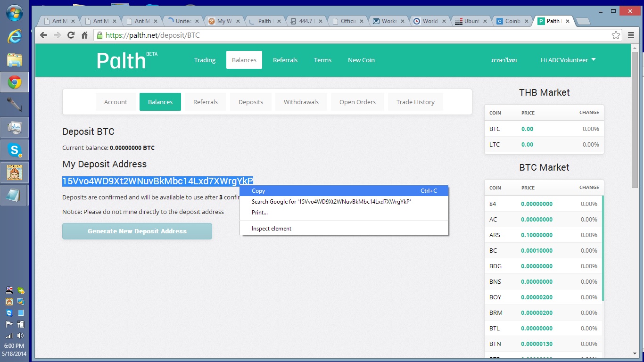Click the network signal tray icon
The width and height of the screenshot is (644, 362).
pos(9,336)
